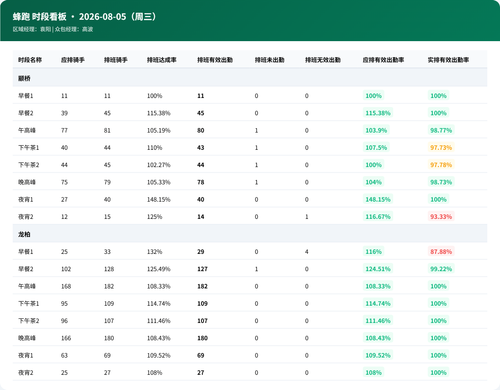Click the green 148.15% badge
This screenshot has width=500, height=390.
click(378, 199)
